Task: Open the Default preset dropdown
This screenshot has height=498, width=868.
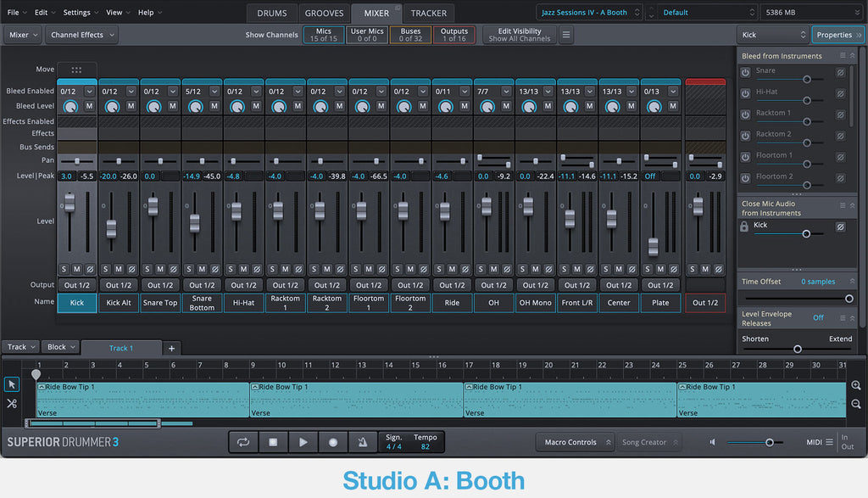Action: [x=707, y=12]
